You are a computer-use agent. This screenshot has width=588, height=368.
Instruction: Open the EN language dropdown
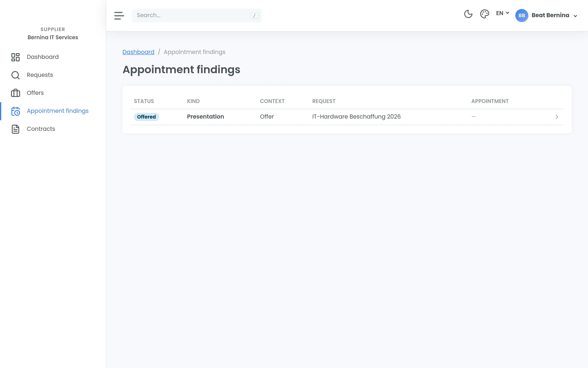(x=502, y=13)
